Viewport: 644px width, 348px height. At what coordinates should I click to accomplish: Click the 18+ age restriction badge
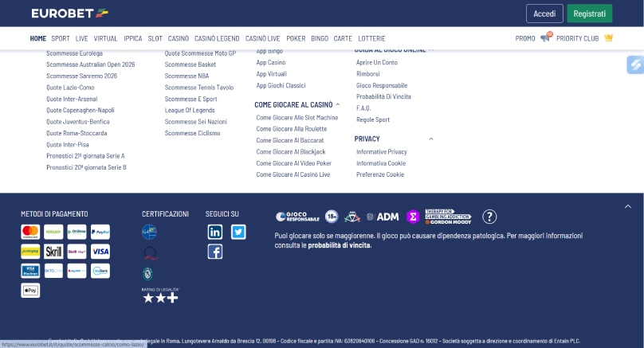pos(332,217)
